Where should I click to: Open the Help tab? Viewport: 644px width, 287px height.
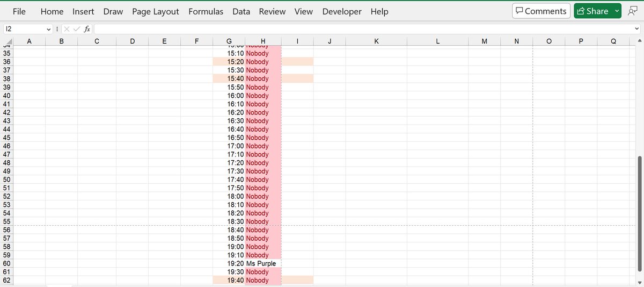point(379,11)
